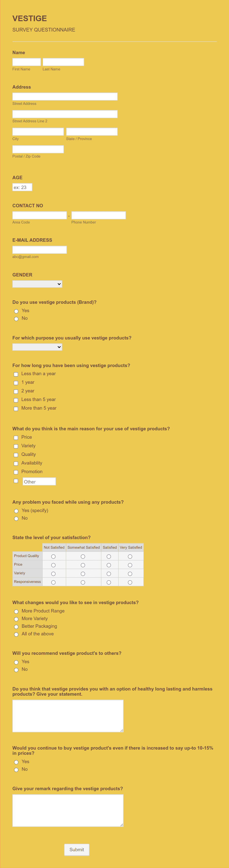229x868 pixels.
Task: Check the Quality reason checkbox
Action: [x=16, y=455]
